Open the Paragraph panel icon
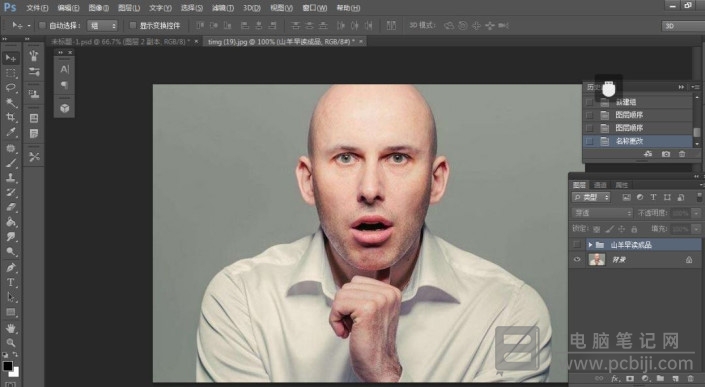This screenshot has width=705, height=387. [x=65, y=85]
